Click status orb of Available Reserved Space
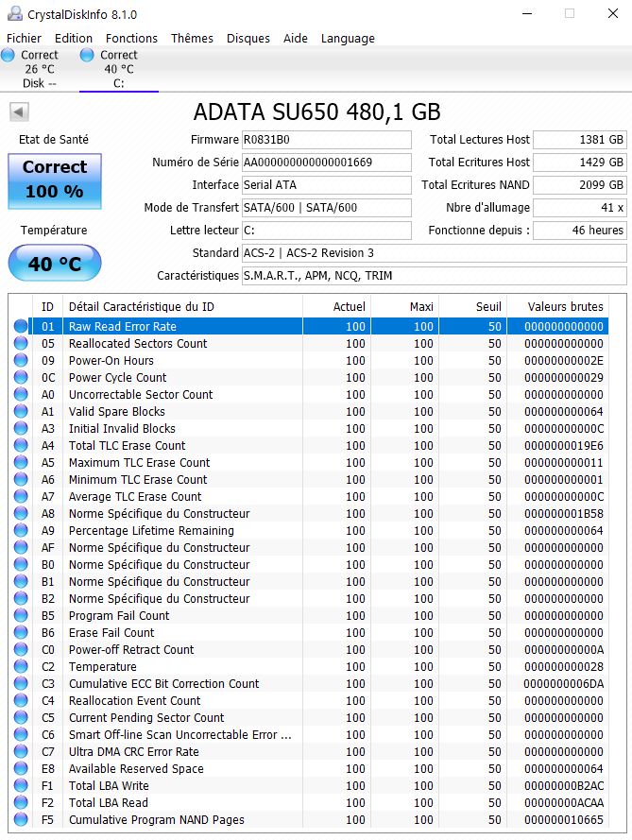Screen dimensions: 632x840 [x=21, y=768]
